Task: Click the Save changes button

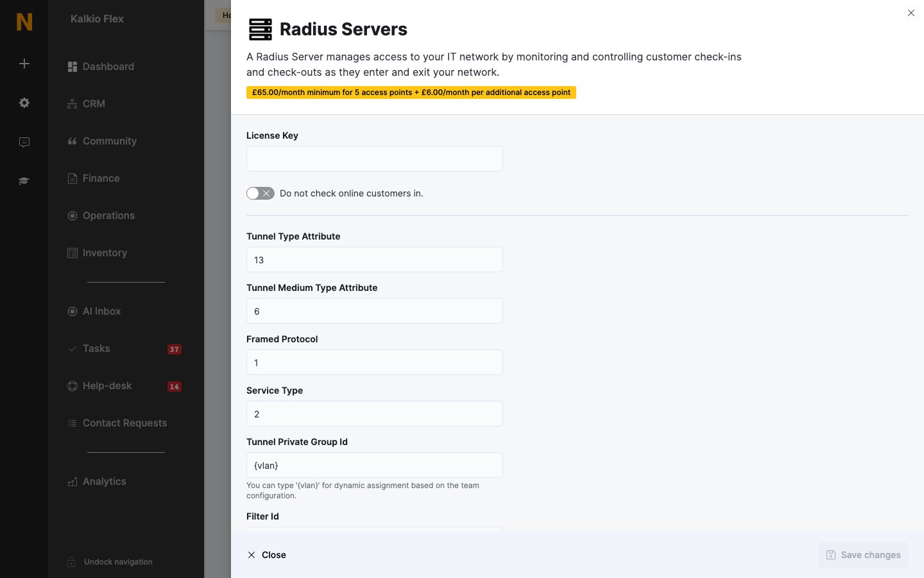Action: [x=863, y=555]
